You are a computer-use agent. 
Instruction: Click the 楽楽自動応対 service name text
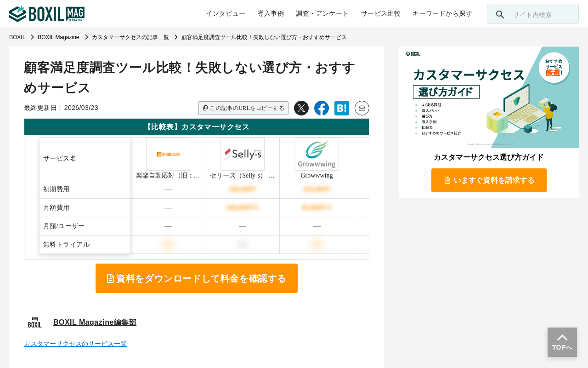(168, 175)
